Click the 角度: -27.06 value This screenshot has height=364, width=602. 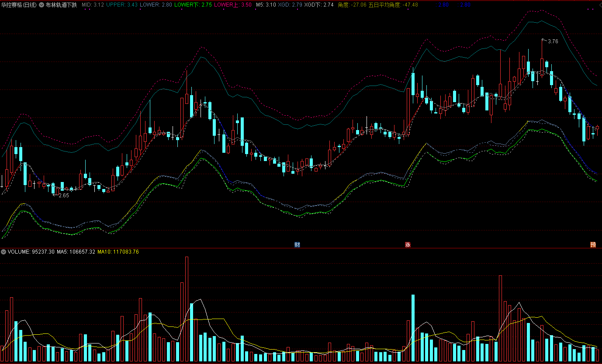click(x=352, y=5)
